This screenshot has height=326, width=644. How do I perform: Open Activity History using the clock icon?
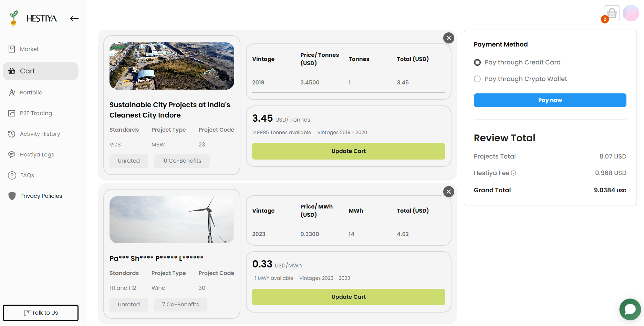tap(12, 134)
